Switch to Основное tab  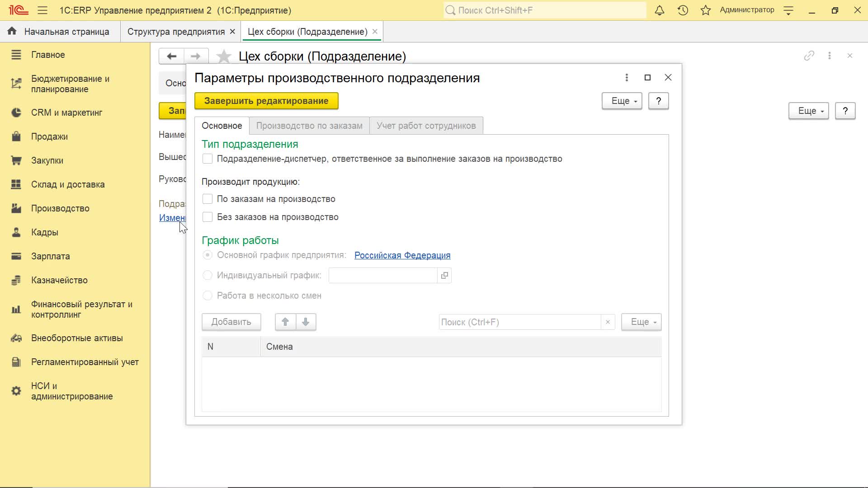tap(222, 126)
